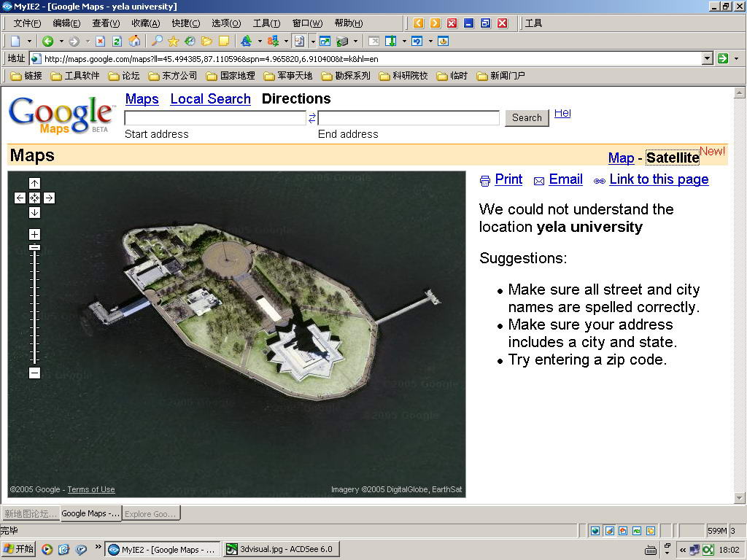Screen dimensions: 747x560
Task: Open the back button history dropdown arrow
Action: pos(61,42)
